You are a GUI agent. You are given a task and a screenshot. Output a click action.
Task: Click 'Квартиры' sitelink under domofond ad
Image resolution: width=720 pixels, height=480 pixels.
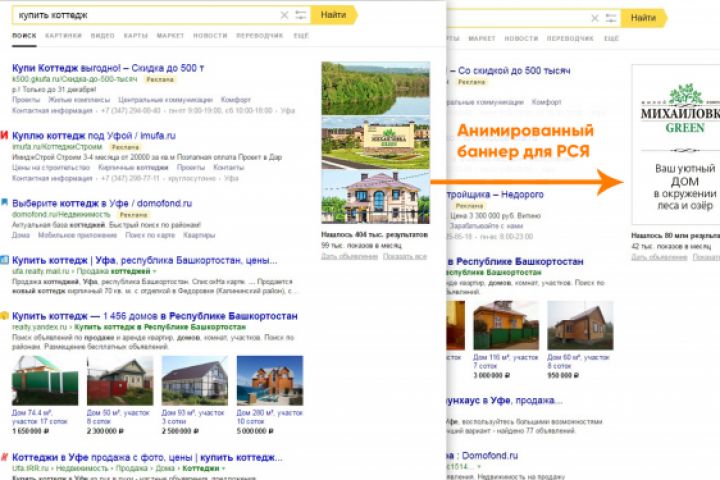point(199,235)
